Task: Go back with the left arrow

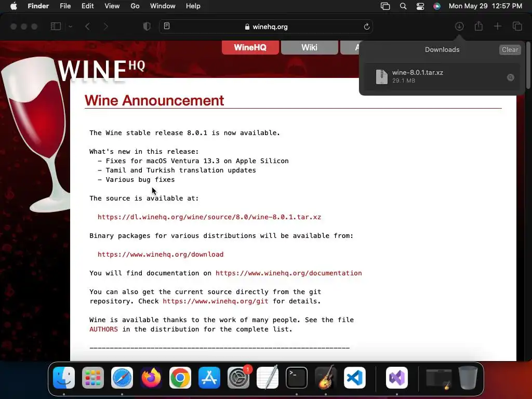Action: point(87,26)
